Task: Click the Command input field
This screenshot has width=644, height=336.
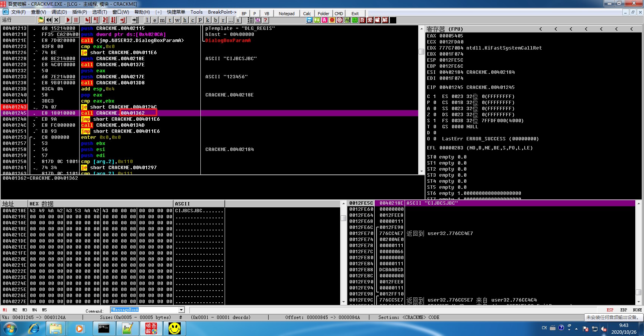Action: point(144,310)
